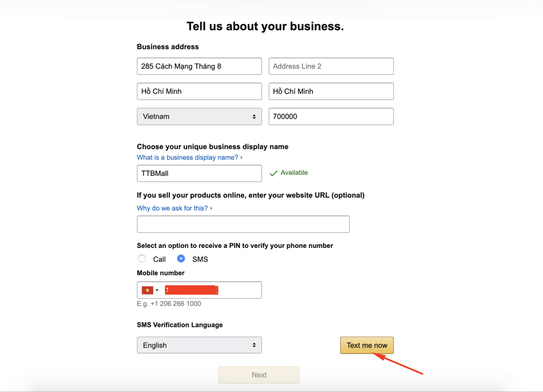Click the Address Line 2 field
543x392 pixels.
click(x=331, y=66)
